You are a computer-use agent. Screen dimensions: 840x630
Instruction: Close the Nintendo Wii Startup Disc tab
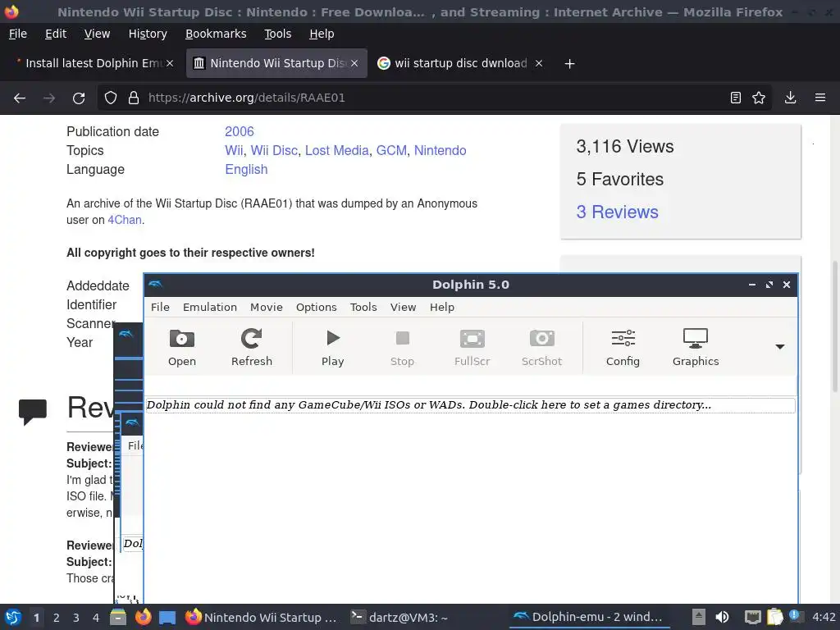point(354,63)
